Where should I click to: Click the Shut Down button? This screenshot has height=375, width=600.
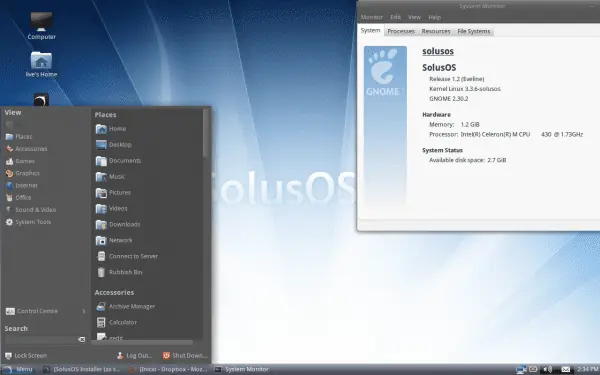click(x=185, y=356)
